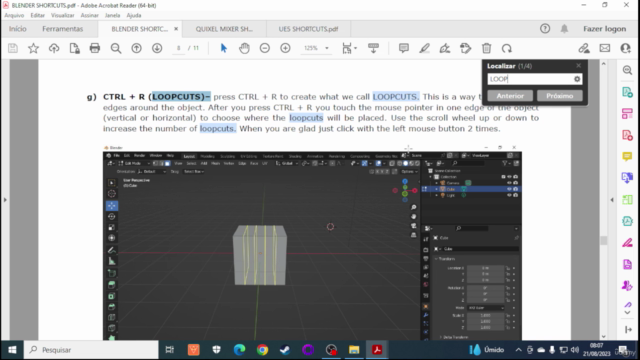Viewport: 640px width, 360px height.
Task: Zoom in with the plus icon
Action: [x=285, y=48]
